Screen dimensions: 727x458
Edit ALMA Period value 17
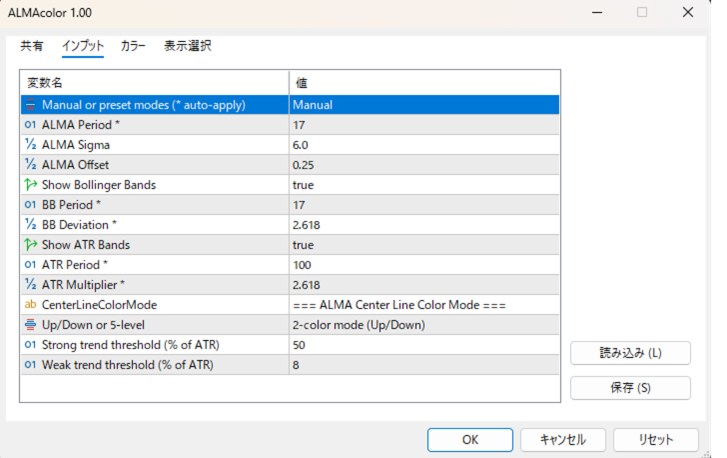click(x=424, y=125)
